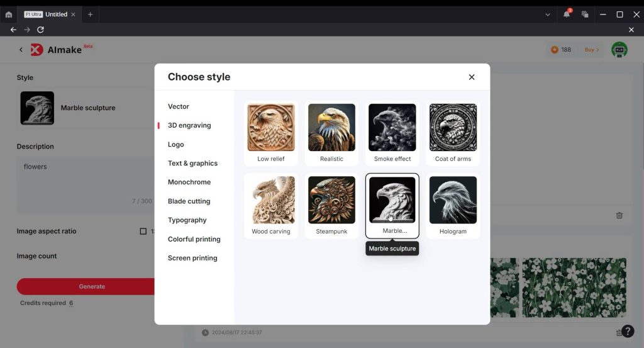Screen dimensions: 644x348
Task: Open the help question mark button
Action: point(628,331)
